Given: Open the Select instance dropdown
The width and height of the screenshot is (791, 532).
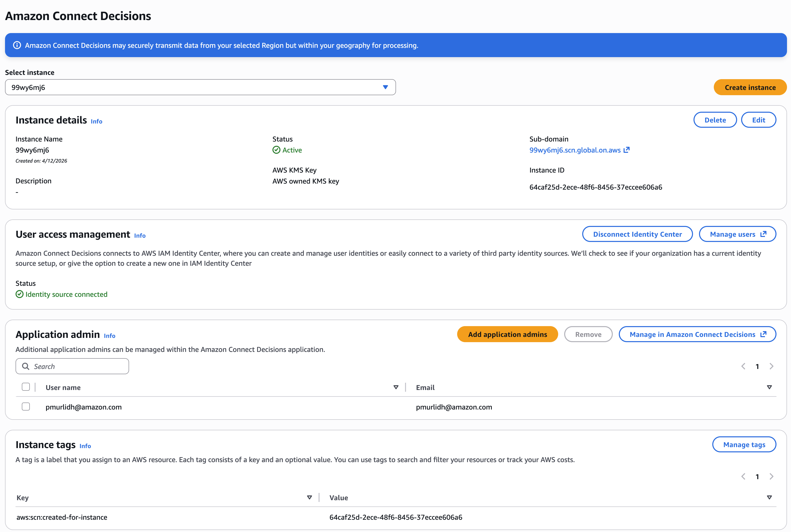Looking at the screenshot, I should [x=200, y=87].
